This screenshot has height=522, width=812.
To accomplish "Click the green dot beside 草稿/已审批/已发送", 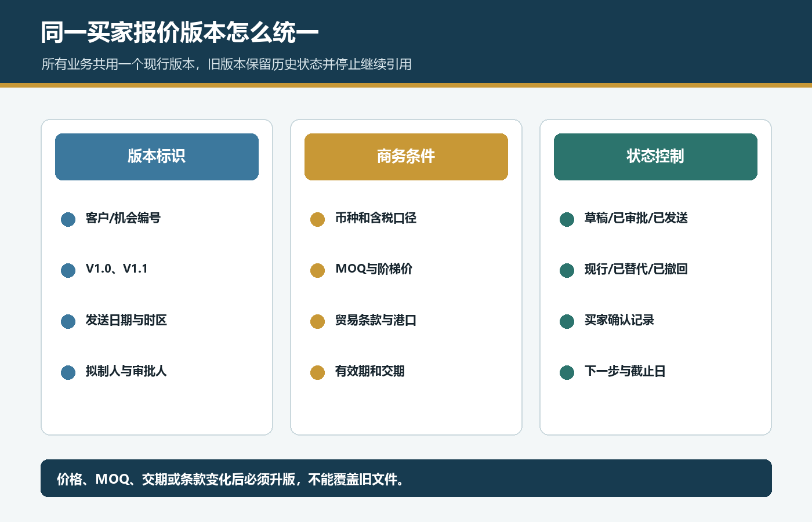I will click(567, 219).
